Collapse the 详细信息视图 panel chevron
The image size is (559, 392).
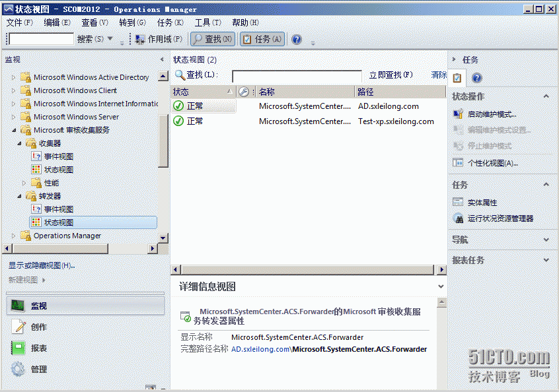441,286
